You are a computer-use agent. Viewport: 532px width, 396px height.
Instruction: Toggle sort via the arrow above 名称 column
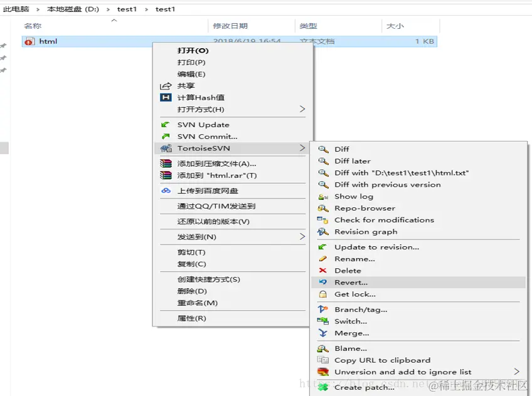coord(114,21)
